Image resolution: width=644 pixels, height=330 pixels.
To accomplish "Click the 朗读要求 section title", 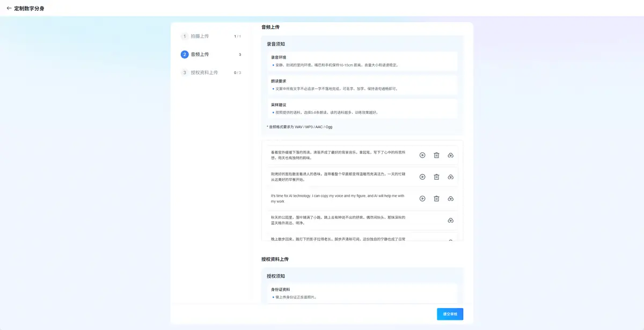I will pyautogui.click(x=279, y=81).
